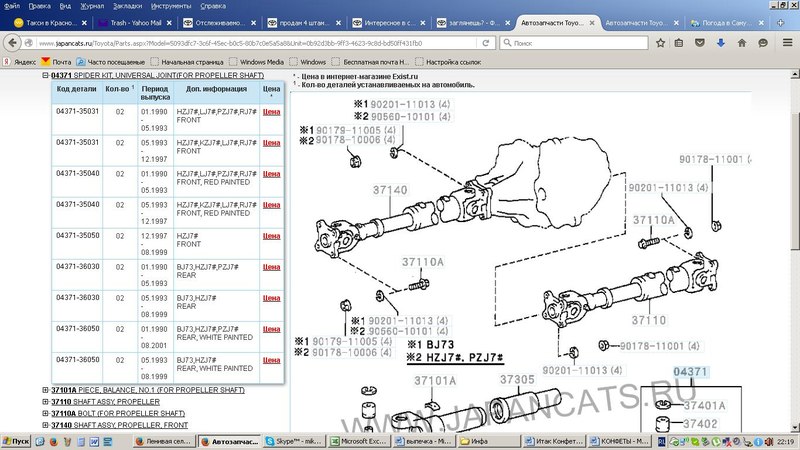Viewport: 800px width, 450px height.
Task: Open the Пуск start button
Action: click(x=16, y=441)
